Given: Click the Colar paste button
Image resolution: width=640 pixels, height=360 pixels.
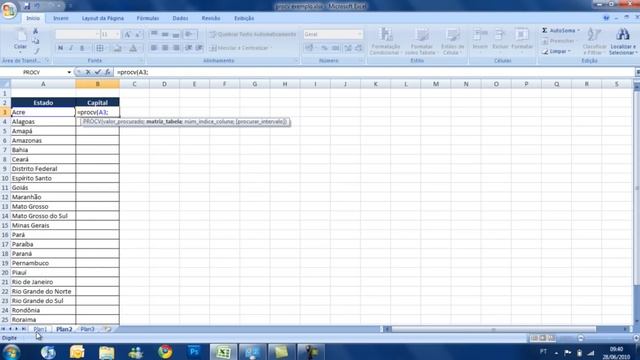Looking at the screenshot, I should point(20,41).
